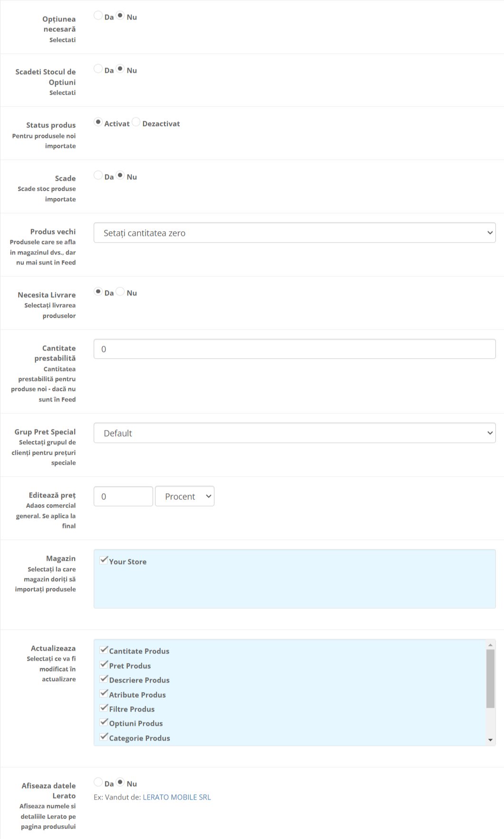The height and width of the screenshot is (839, 504).
Task: Toggle the Pret Produs checkbox
Action: 104,664
